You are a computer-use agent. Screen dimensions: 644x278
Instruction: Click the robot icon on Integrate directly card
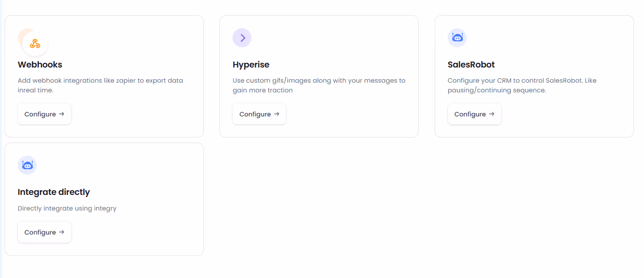click(x=27, y=165)
